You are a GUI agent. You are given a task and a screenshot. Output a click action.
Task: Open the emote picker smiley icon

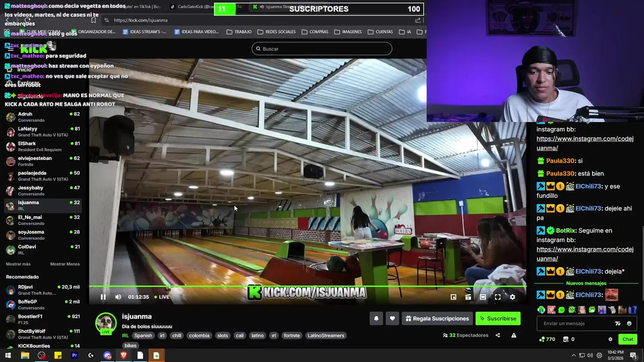[x=629, y=323]
